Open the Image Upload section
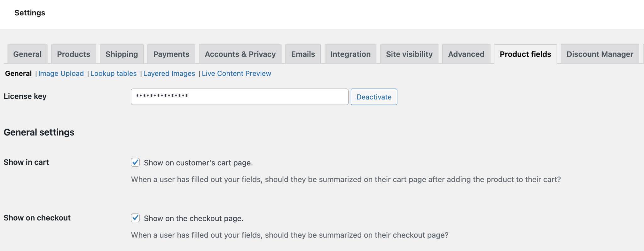The width and height of the screenshot is (644, 251). [x=61, y=73]
